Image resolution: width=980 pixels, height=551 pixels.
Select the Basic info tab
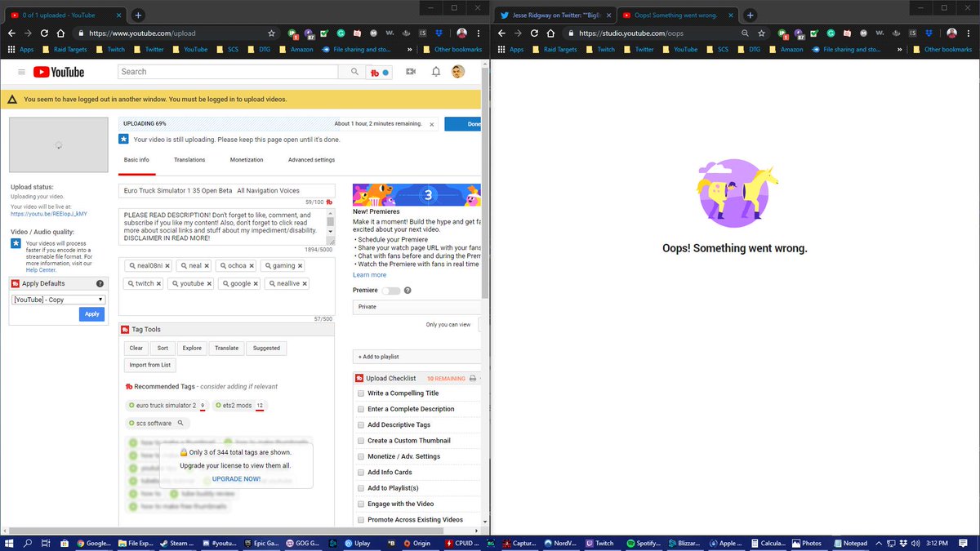(136, 160)
